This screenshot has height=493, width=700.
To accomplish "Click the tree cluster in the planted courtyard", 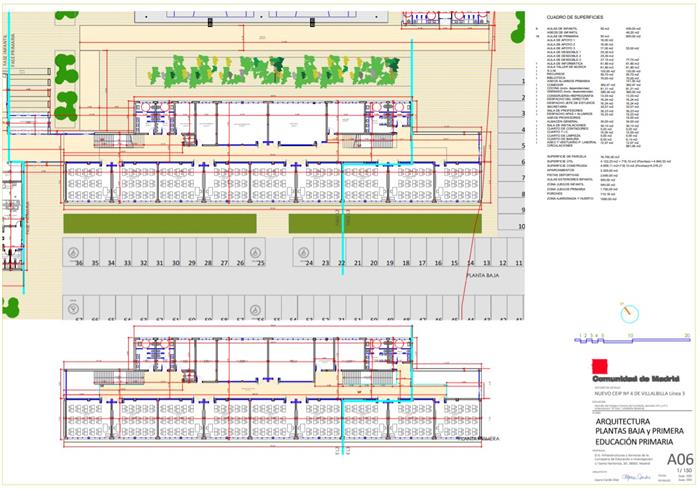I will (x=250, y=71).
